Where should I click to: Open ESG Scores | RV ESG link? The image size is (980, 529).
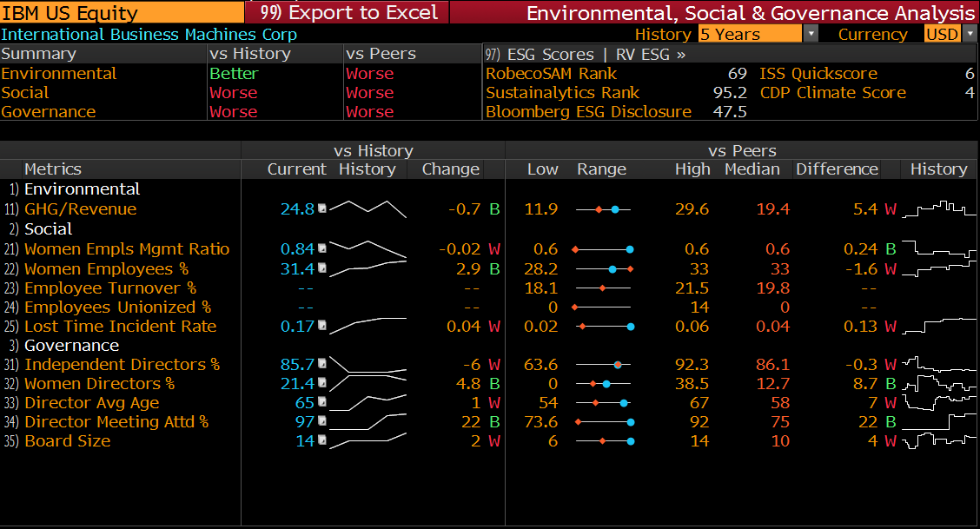(x=586, y=55)
